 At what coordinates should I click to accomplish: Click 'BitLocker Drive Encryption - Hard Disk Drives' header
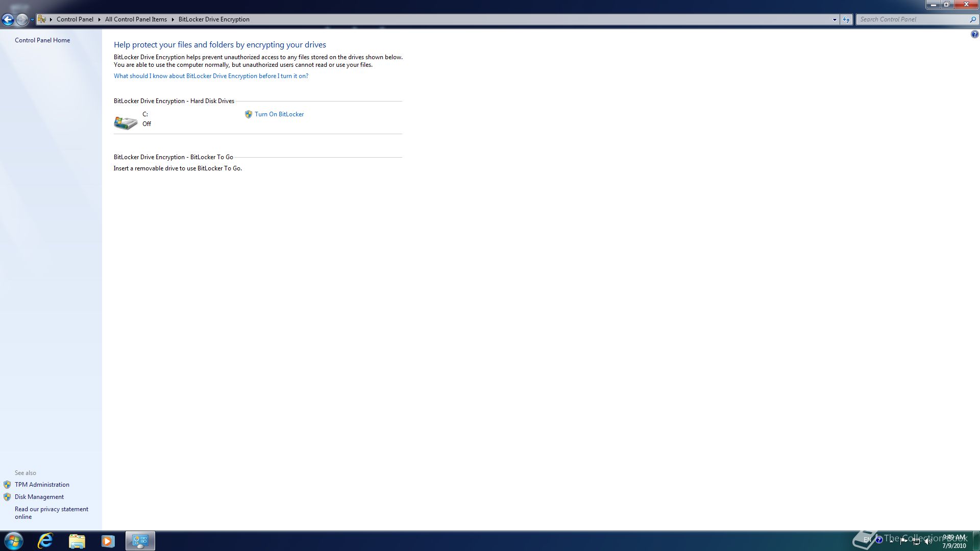coord(174,101)
